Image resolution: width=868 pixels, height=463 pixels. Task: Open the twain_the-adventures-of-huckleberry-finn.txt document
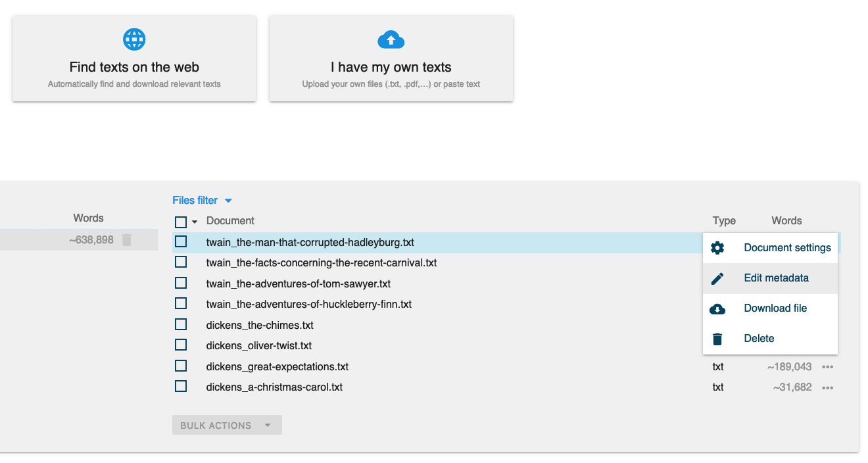click(308, 305)
